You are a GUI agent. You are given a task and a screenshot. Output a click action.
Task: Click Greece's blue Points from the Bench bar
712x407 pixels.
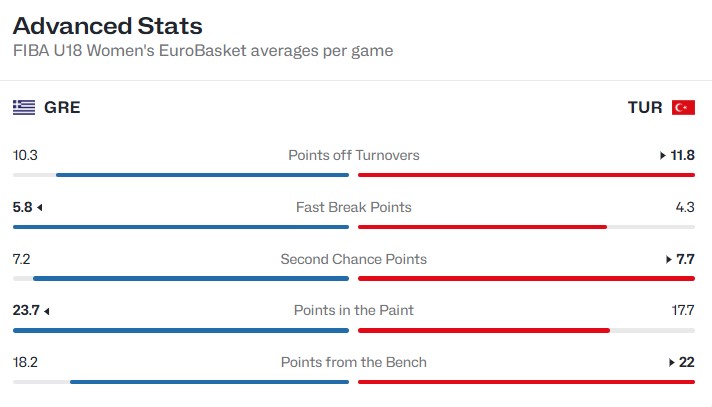pos(209,382)
